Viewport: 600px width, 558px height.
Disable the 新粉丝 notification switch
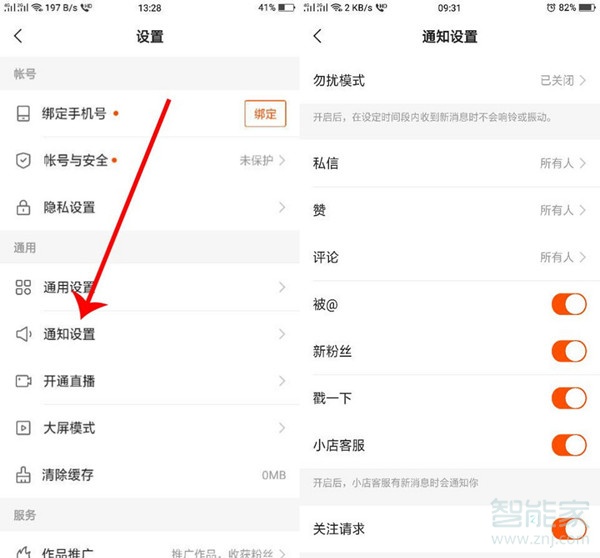[x=568, y=351]
